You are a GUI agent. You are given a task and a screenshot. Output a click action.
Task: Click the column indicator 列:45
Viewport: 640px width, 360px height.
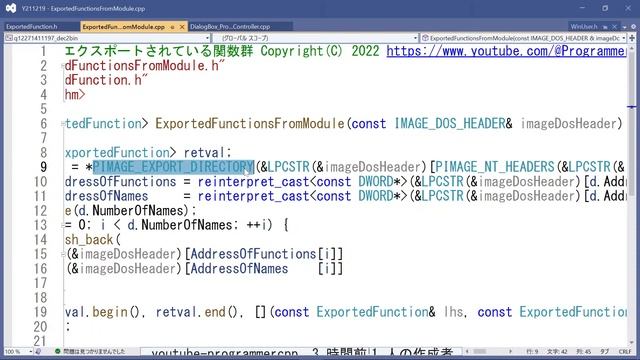(584, 351)
